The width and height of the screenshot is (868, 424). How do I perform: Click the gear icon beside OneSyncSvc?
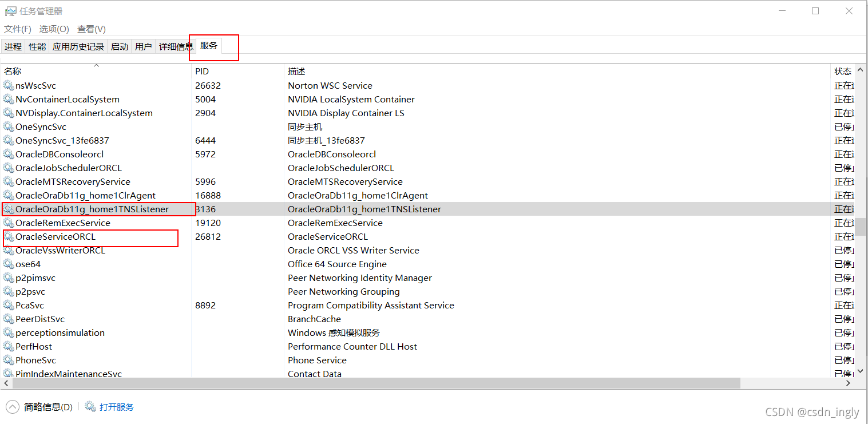(9, 126)
